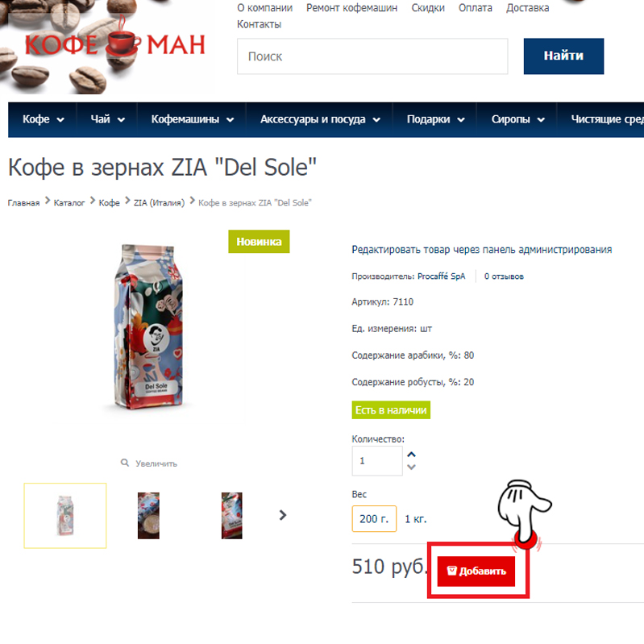Select the third product thumbnail
The width and height of the screenshot is (644, 644).
(231, 516)
